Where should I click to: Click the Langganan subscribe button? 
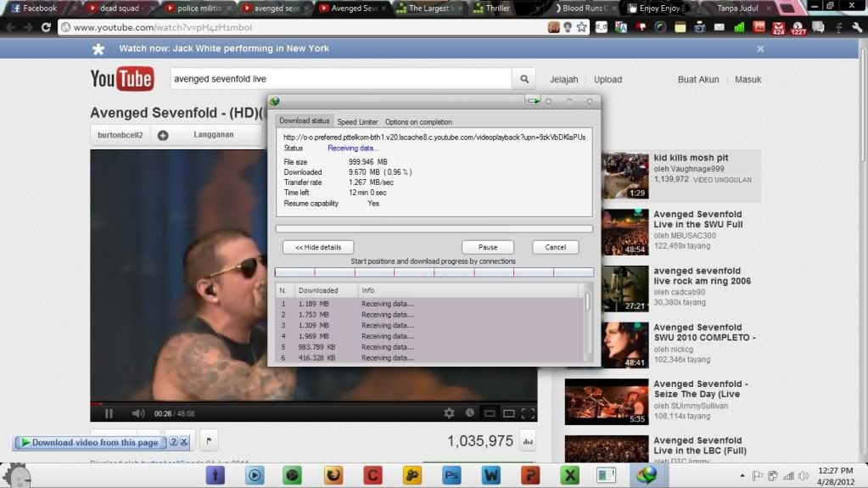click(214, 135)
